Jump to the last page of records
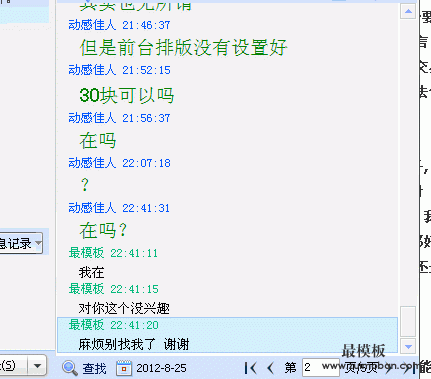 click(x=410, y=368)
